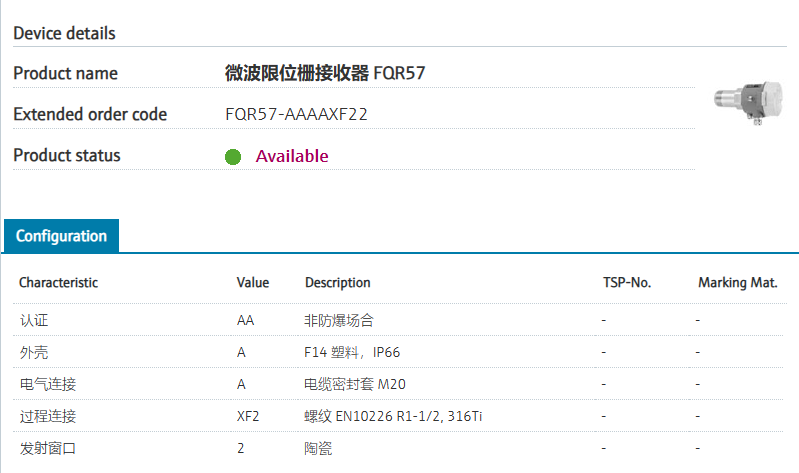The image size is (799, 473).
Task: Click the description 非防爆场合
Action: coord(339,320)
